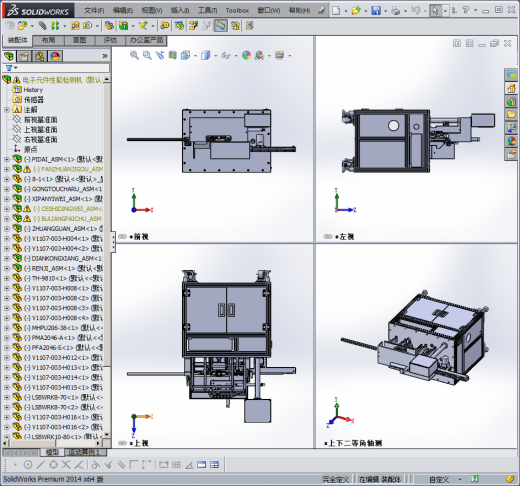Click the New document icon
Viewport: 520px width, 486px height.
336,11
